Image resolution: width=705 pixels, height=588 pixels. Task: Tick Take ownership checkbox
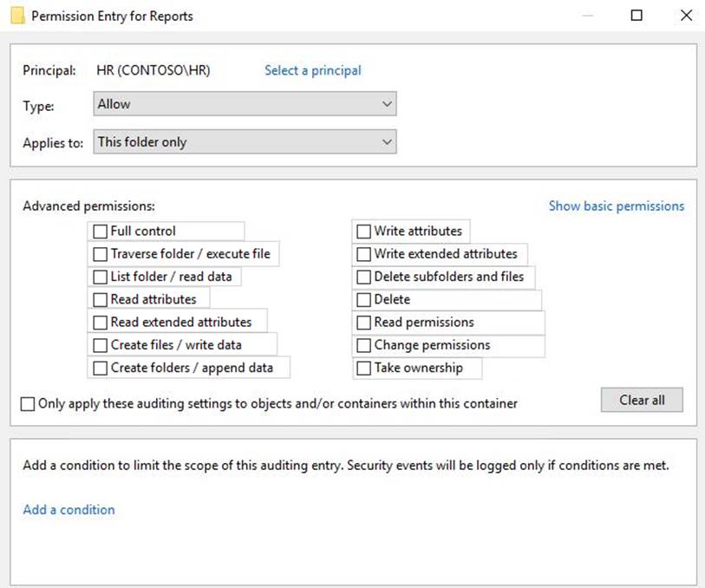click(x=364, y=368)
